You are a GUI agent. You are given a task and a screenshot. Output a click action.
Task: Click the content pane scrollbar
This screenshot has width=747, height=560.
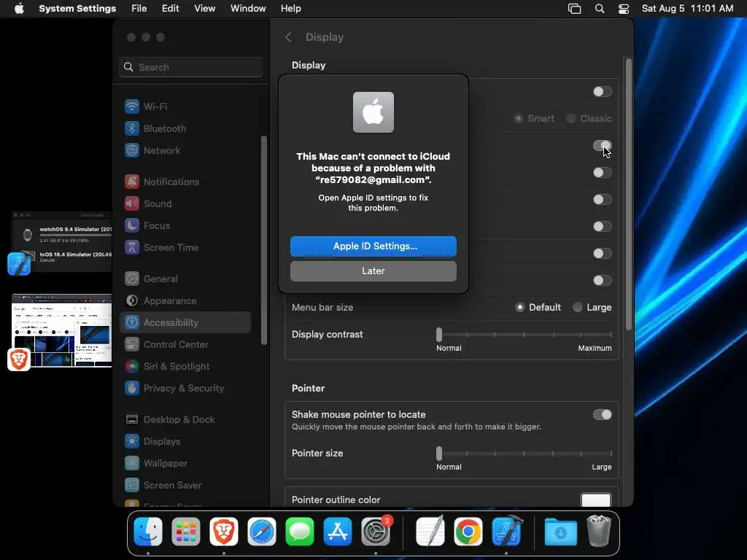(x=628, y=194)
